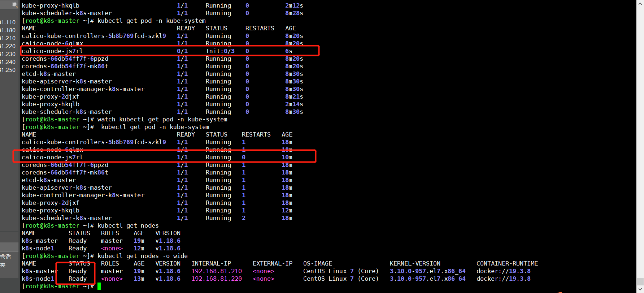Click the '8m21s' age value

[x=294, y=96]
